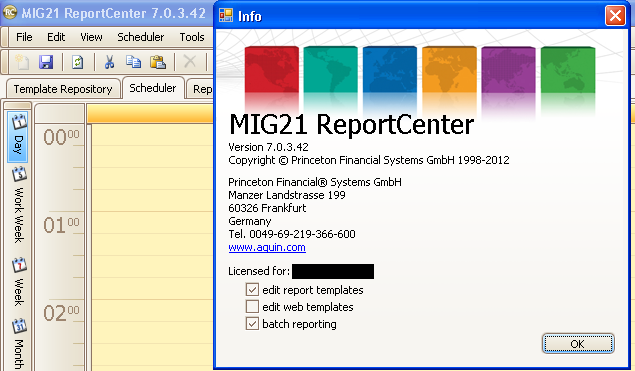The width and height of the screenshot is (635, 371).
Task: Click the Info dialog title icon
Action: 226,15
